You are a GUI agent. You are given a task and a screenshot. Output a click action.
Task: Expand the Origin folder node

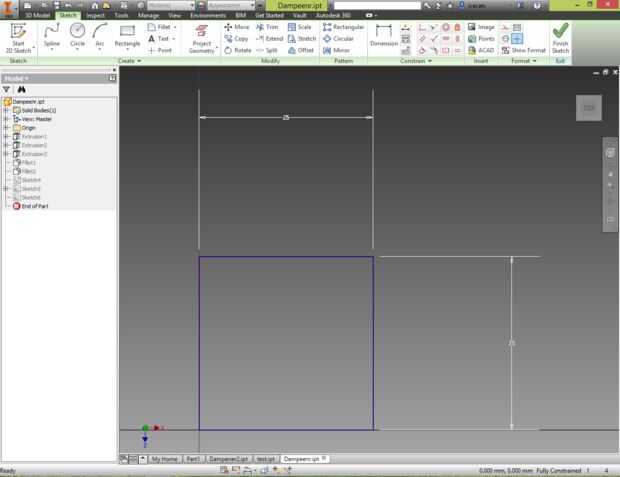pos(6,128)
